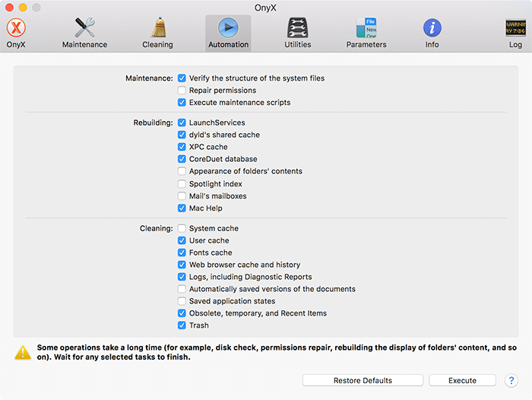Image resolution: width=532 pixels, height=400 pixels.
Task: Uncheck Web browser cache and history
Action: [182, 265]
